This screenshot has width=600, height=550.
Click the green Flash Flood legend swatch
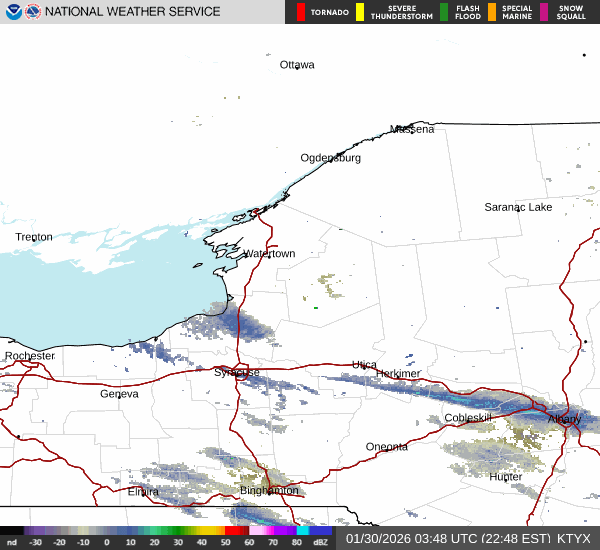444,12
